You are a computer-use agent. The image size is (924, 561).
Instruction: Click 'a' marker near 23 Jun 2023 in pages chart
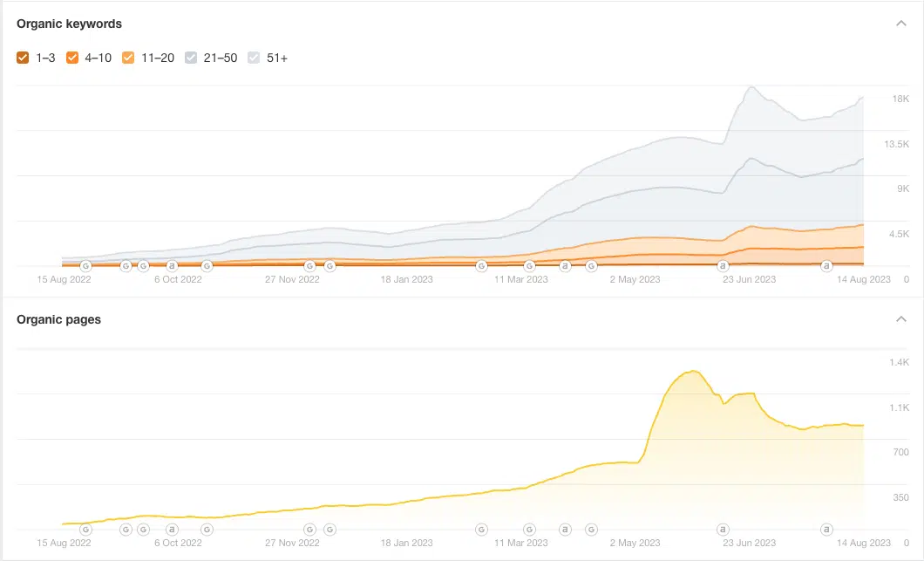tap(722, 529)
